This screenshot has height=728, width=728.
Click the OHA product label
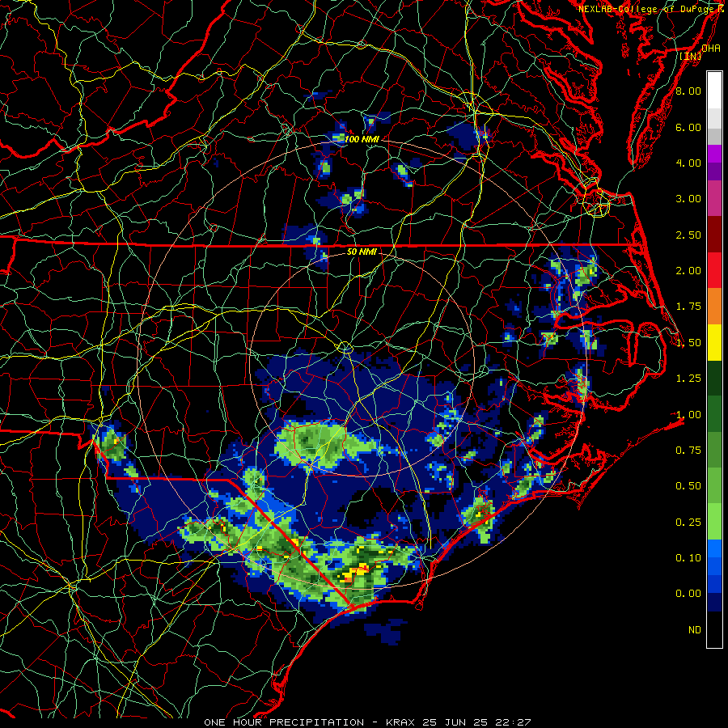point(711,49)
